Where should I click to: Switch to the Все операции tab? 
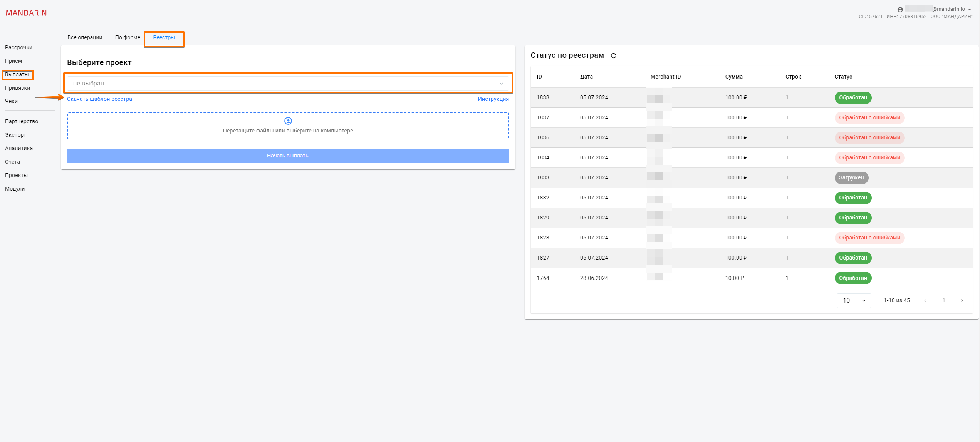point(85,38)
